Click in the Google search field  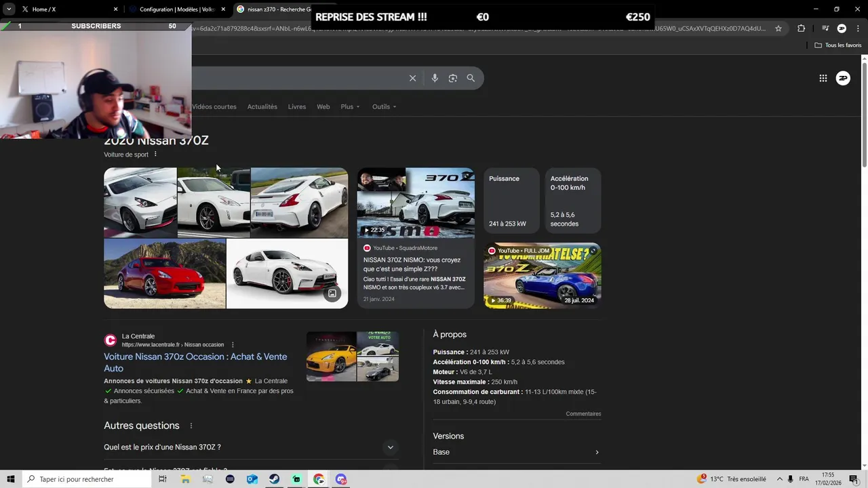pos(298,78)
